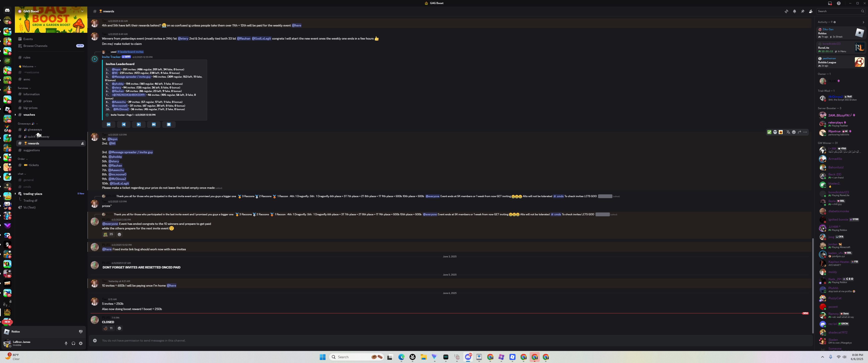Image resolution: width=868 pixels, height=363 pixels.
Task: Open the tickets channel
Action: pos(51,165)
